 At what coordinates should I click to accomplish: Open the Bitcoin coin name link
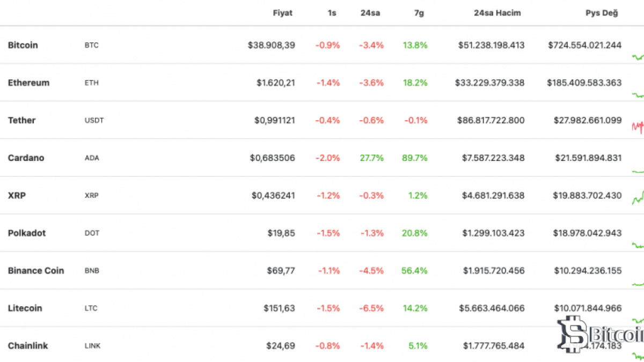23,45
